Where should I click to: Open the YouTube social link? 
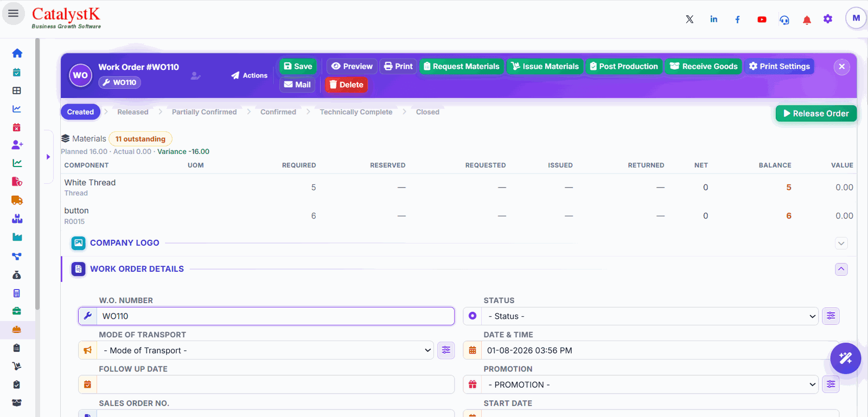coord(762,20)
